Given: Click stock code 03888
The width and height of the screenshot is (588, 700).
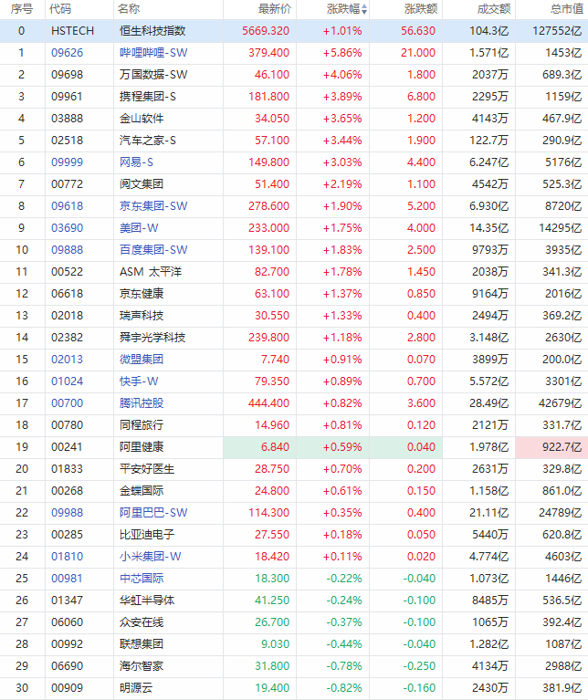Looking at the screenshot, I should (67, 119).
